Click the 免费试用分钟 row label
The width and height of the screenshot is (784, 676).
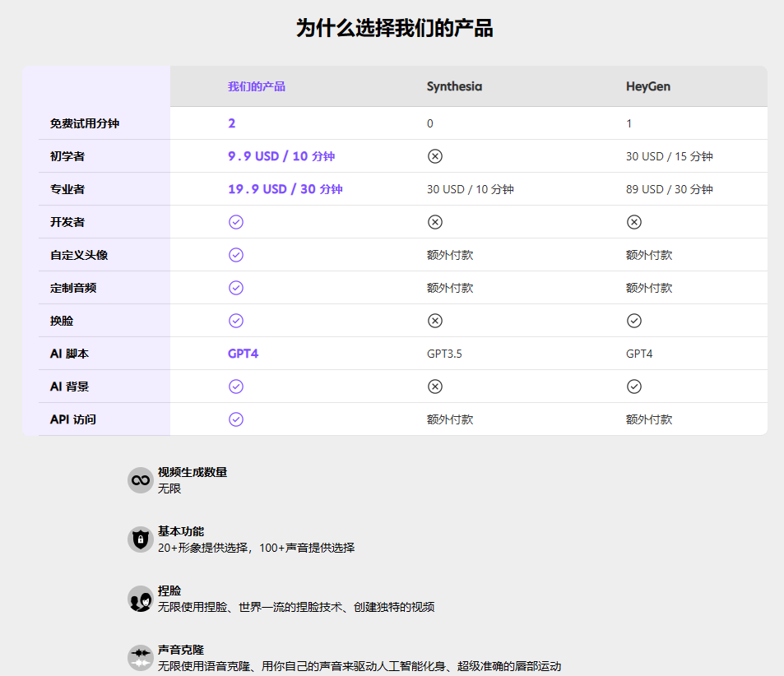85,123
